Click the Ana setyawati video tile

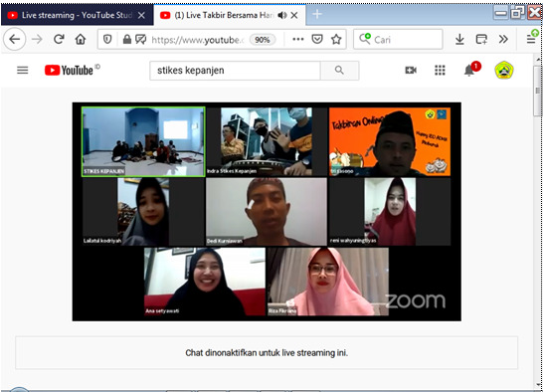pos(205,282)
